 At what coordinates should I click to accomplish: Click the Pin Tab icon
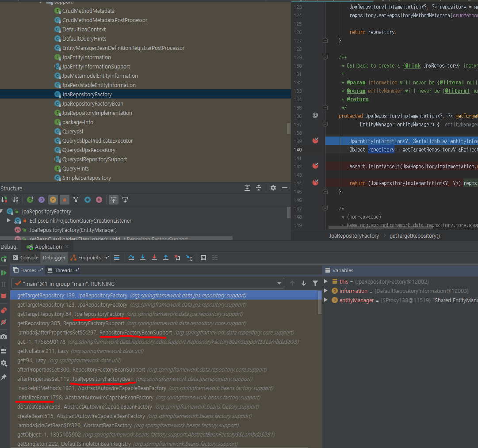click(x=4, y=377)
